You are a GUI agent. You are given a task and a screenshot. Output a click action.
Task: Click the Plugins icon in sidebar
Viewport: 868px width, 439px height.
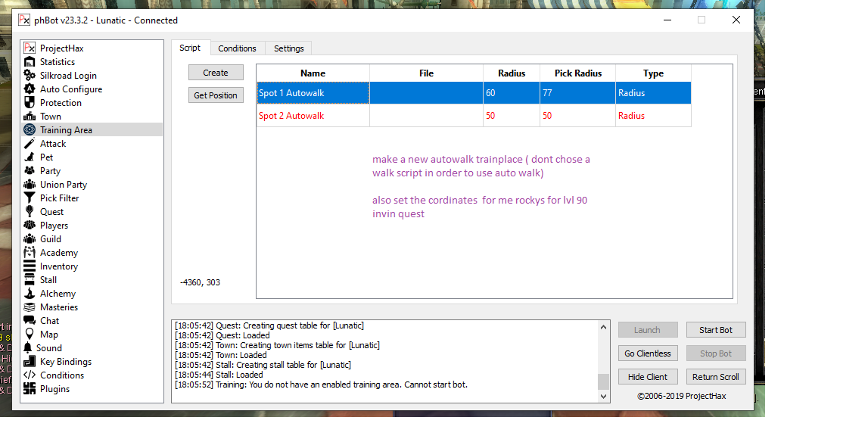pyautogui.click(x=30, y=389)
